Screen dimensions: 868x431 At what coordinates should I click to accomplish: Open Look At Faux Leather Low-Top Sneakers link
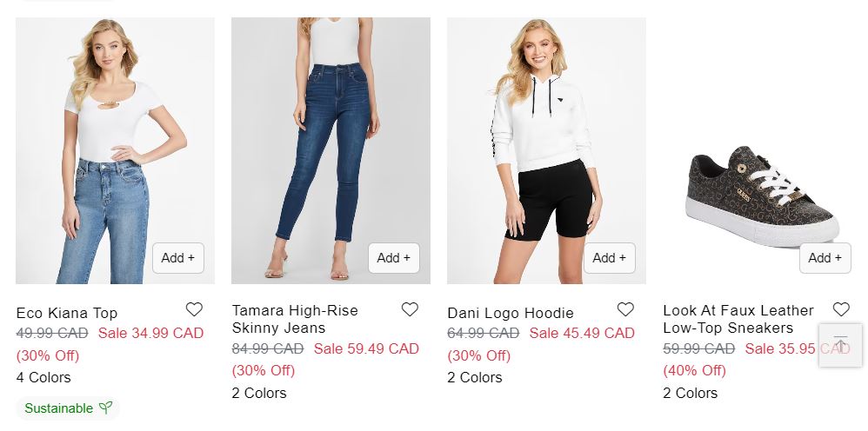[738, 319]
